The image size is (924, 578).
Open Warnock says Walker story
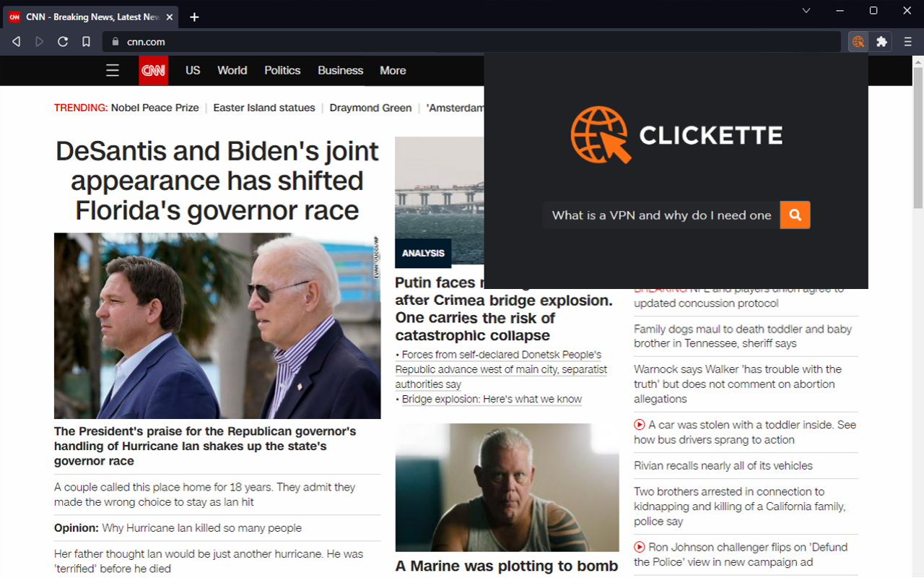[x=738, y=384]
